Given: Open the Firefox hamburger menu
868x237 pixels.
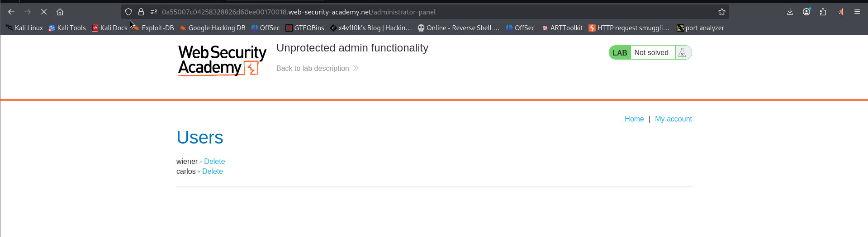Looking at the screenshot, I should [x=857, y=12].
